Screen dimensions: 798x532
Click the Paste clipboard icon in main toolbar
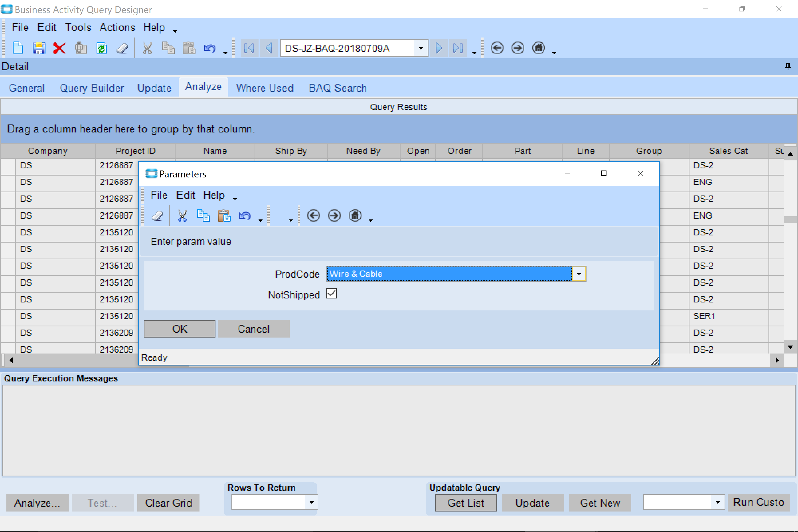pyautogui.click(x=189, y=48)
